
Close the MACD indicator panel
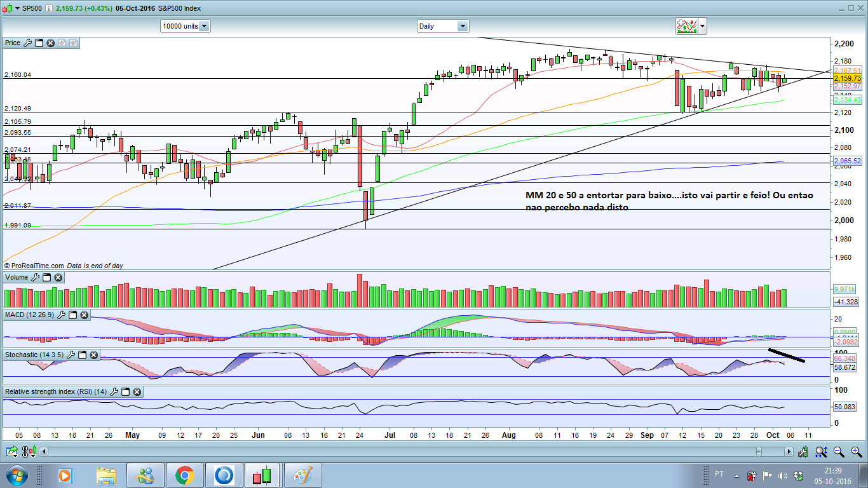84,315
